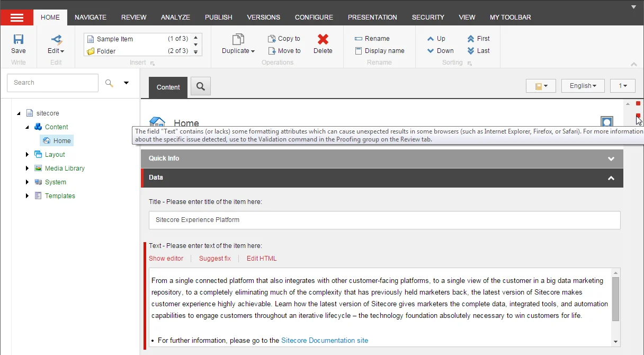Viewport: 644px width, 355px height.
Task: Click the Home item icon in the editor header
Action: click(157, 122)
